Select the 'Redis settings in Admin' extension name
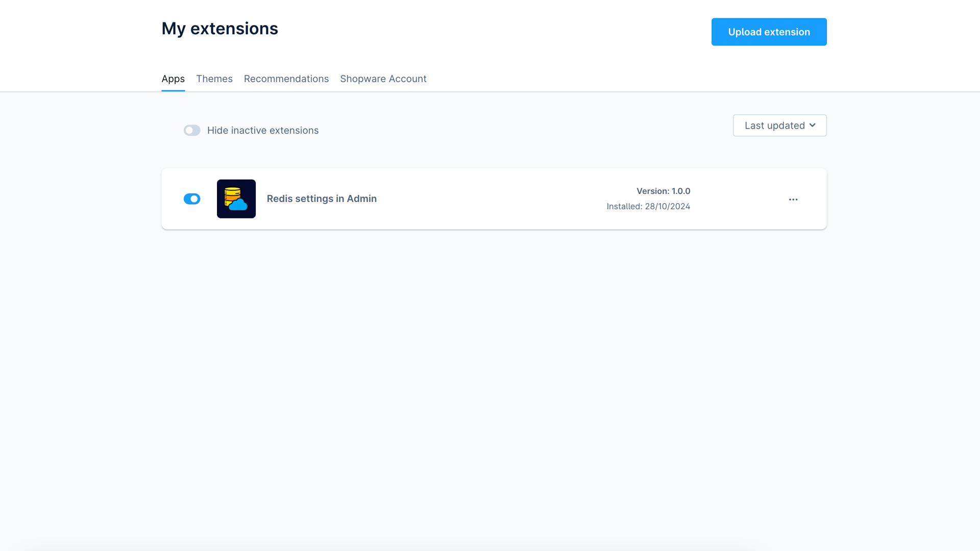This screenshot has height=551, width=980. click(322, 199)
